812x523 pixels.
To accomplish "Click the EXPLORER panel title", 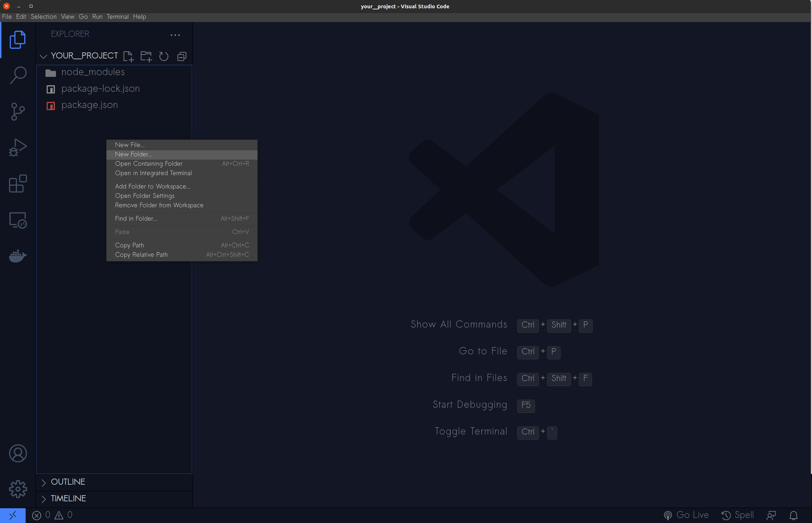I will (x=70, y=34).
